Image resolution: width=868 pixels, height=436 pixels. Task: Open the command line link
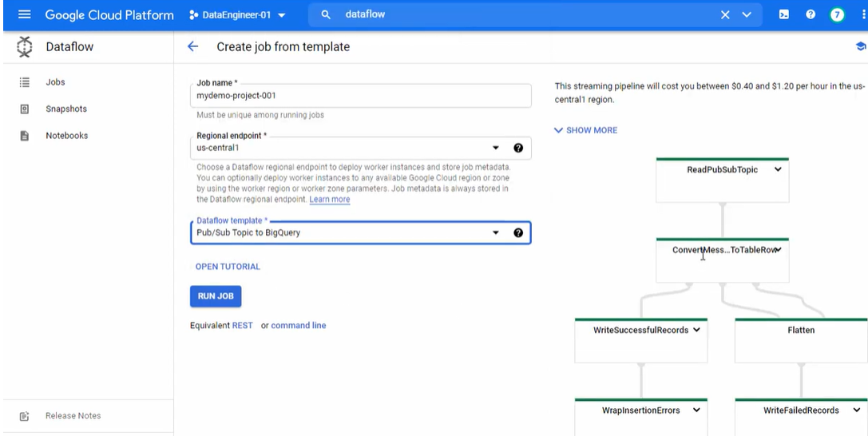click(299, 325)
